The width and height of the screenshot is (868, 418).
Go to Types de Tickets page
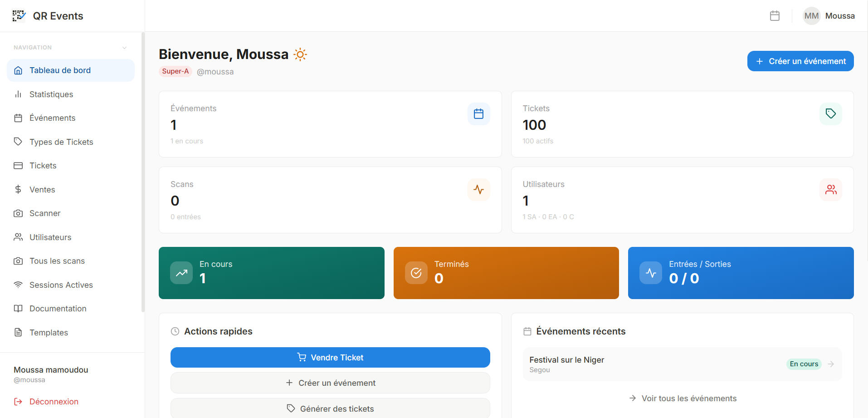pos(61,142)
